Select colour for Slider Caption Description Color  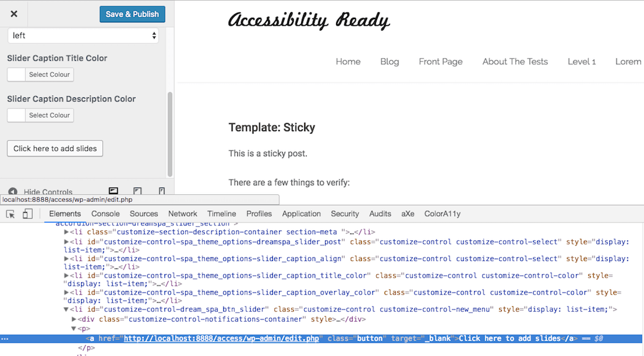(50, 115)
